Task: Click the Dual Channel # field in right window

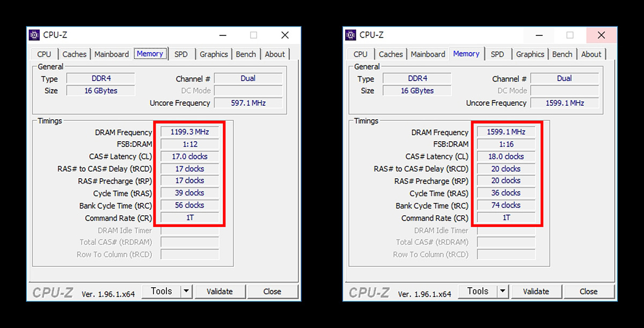Action: point(565,78)
